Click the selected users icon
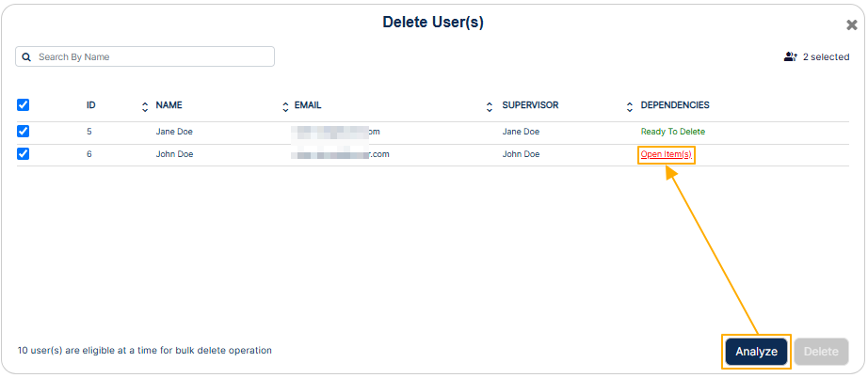868x378 pixels. [791, 57]
